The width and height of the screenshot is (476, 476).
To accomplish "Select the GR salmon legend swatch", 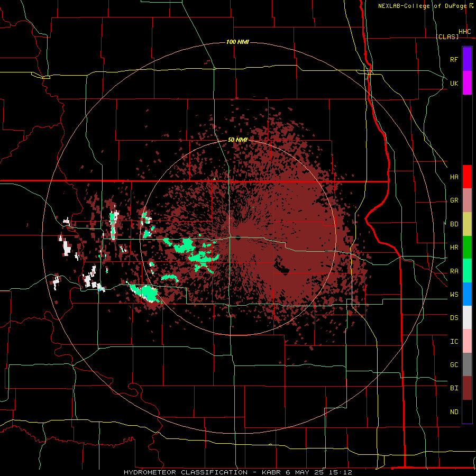I will click(467, 200).
